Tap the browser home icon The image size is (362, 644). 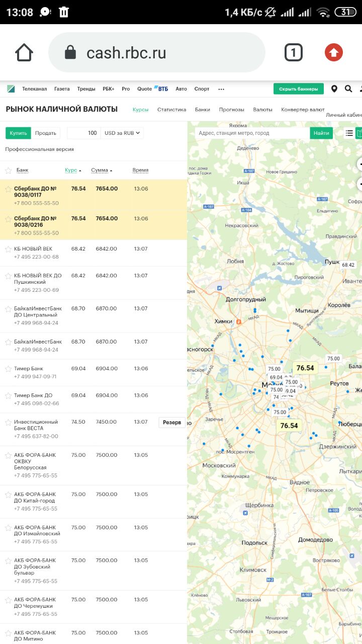(x=24, y=52)
